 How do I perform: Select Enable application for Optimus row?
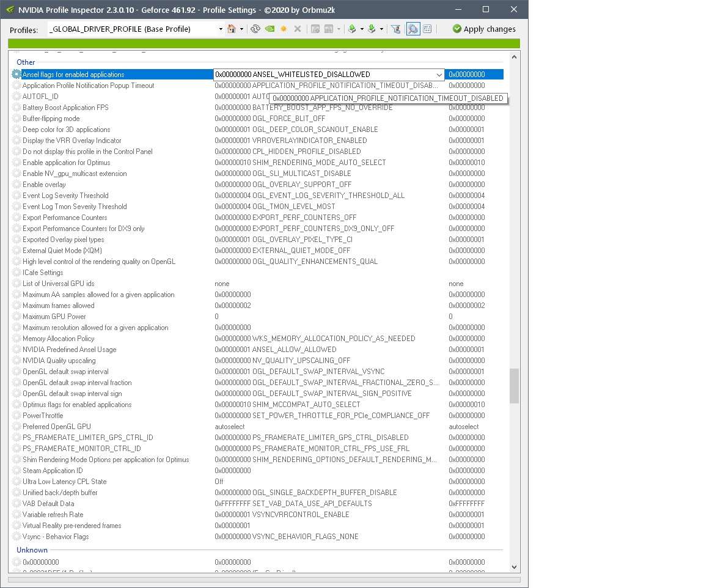pyautogui.click(x=257, y=163)
